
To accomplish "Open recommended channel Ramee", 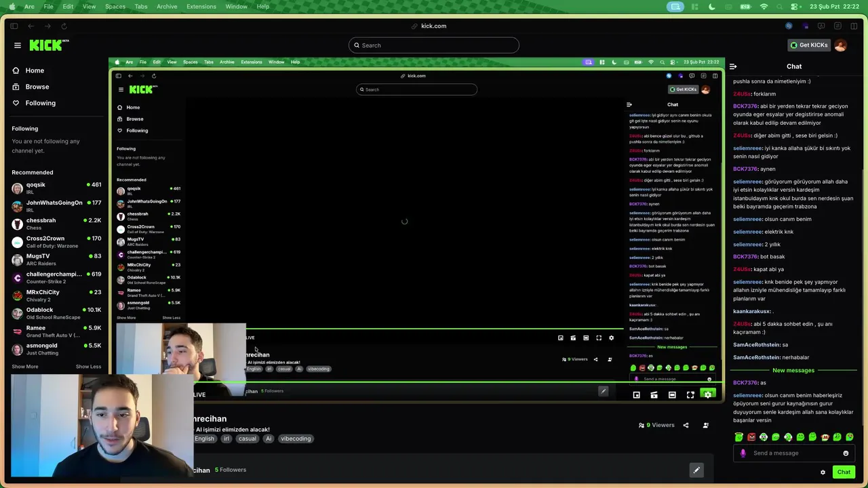I will [x=56, y=331].
